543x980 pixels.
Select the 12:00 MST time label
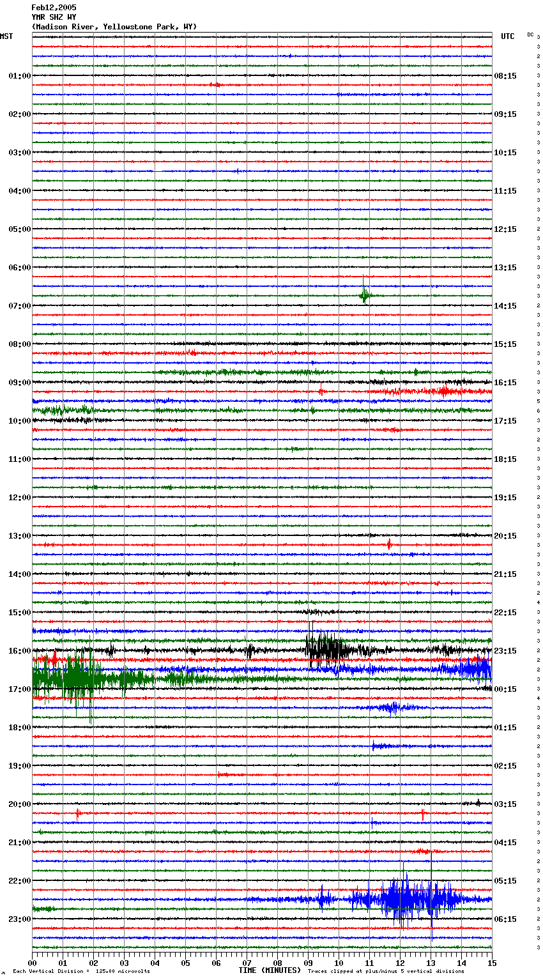(x=20, y=498)
